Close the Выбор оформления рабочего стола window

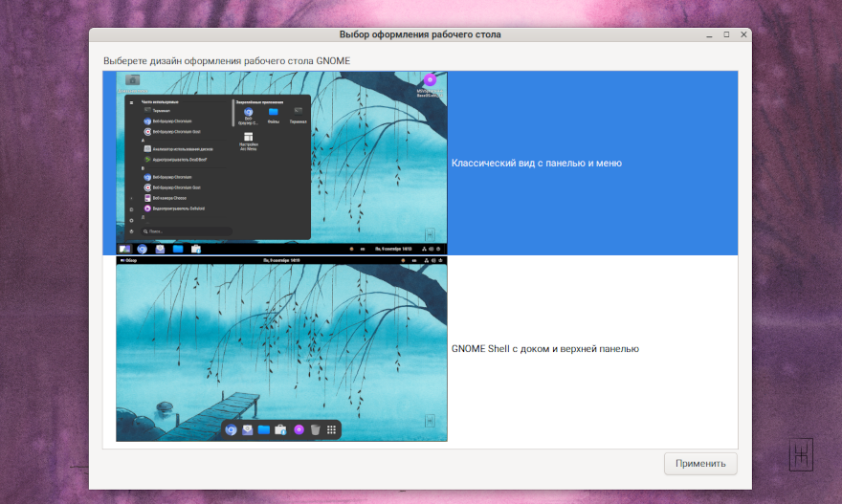coord(743,34)
